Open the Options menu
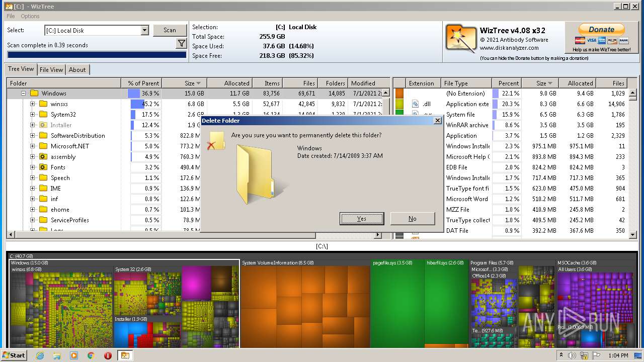This screenshot has width=644, height=362. click(30, 16)
